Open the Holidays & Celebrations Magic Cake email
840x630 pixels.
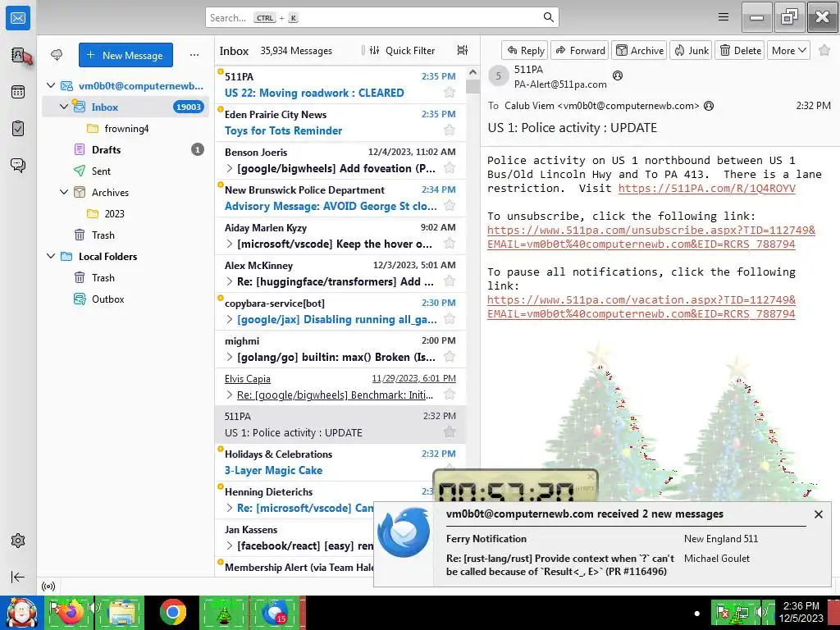340,462
